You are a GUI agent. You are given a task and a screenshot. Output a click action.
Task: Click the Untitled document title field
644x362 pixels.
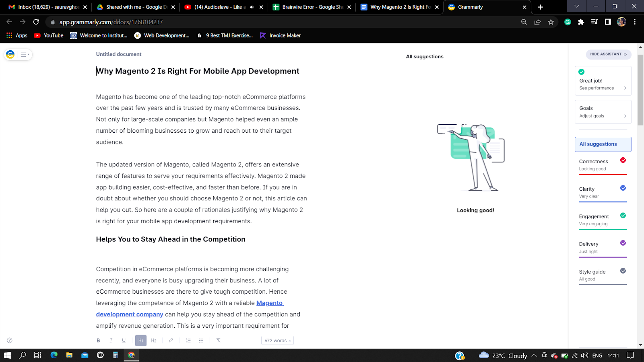click(x=119, y=54)
